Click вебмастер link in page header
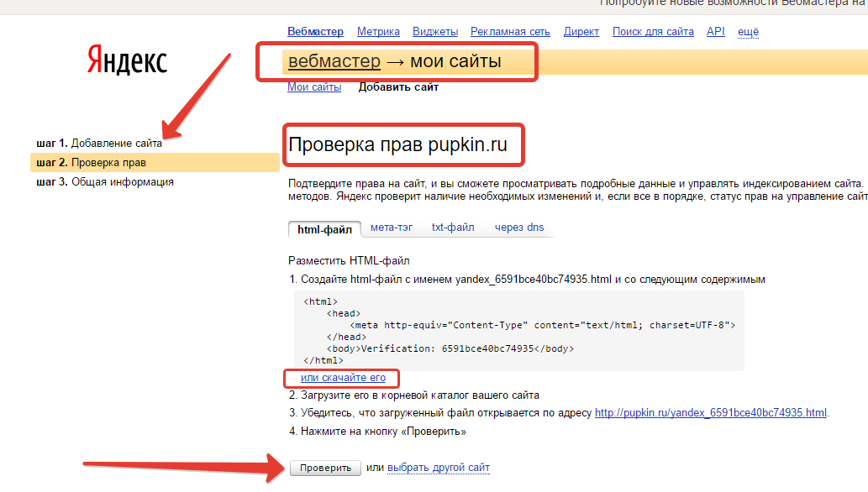The height and width of the screenshot is (492, 868). tap(334, 61)
